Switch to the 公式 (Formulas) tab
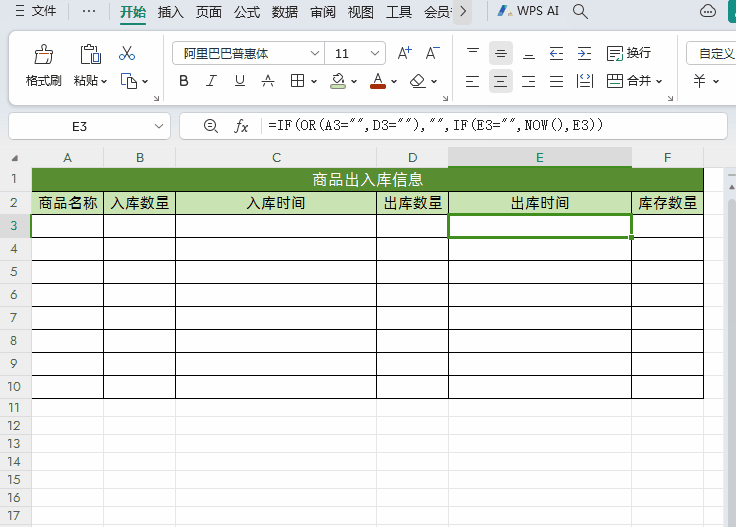Viewport: 736px width, 527px height. point(247,12)
